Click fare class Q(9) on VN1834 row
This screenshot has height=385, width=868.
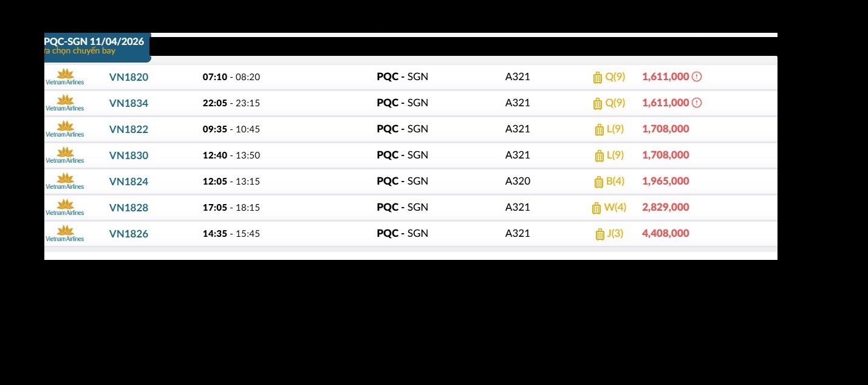pos(615,103)
